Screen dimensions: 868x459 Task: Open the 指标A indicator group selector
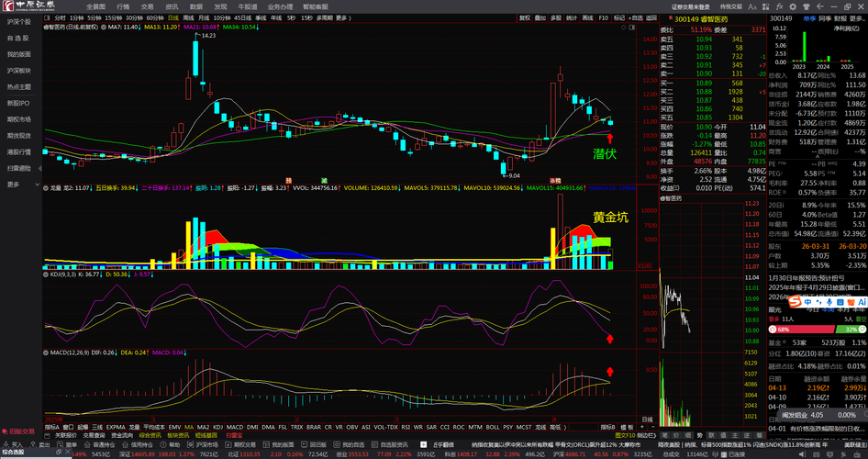click(51, 427)
